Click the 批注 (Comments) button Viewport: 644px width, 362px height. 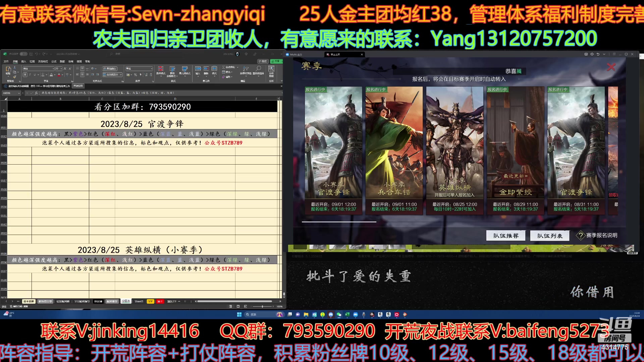point(263,61)
